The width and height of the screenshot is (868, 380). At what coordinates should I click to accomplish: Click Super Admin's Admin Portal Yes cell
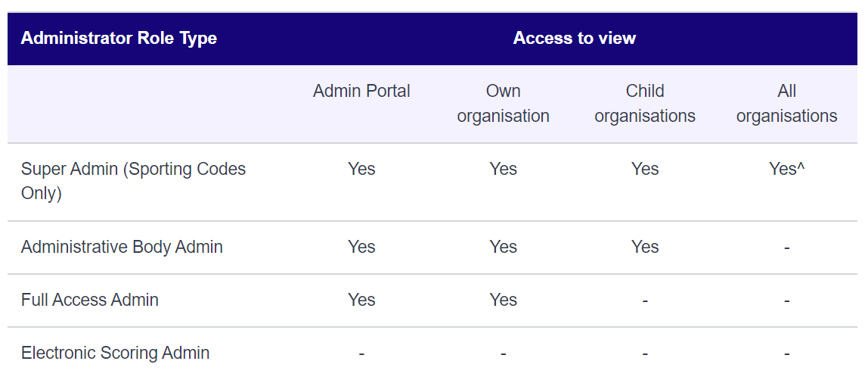(x=361, y=169)
